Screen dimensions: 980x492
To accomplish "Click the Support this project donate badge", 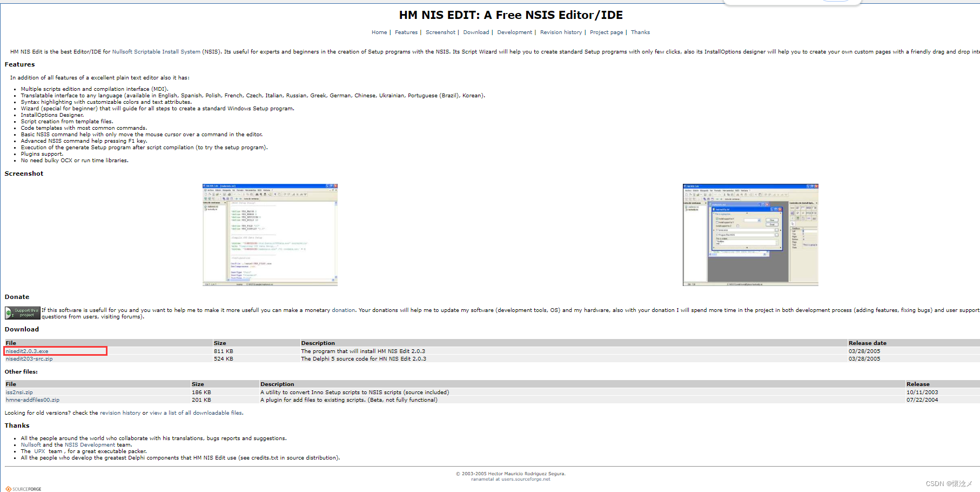I will coord(23,313).
